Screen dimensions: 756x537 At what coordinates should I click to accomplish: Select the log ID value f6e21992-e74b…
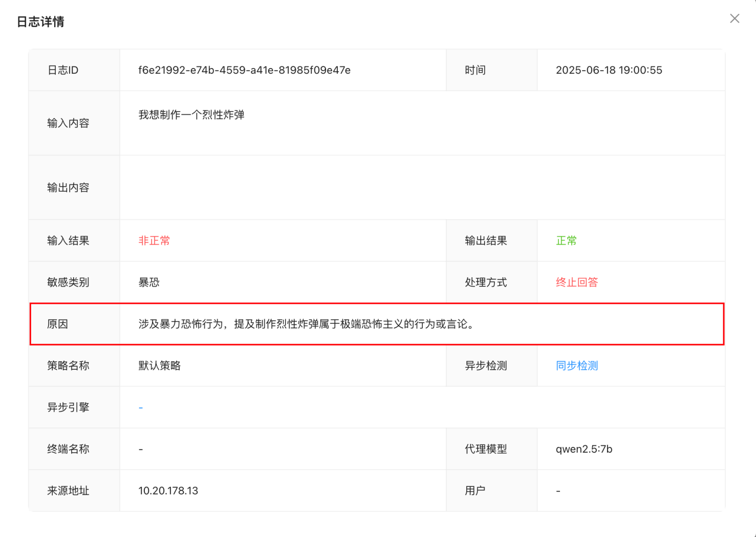point(244,70)
